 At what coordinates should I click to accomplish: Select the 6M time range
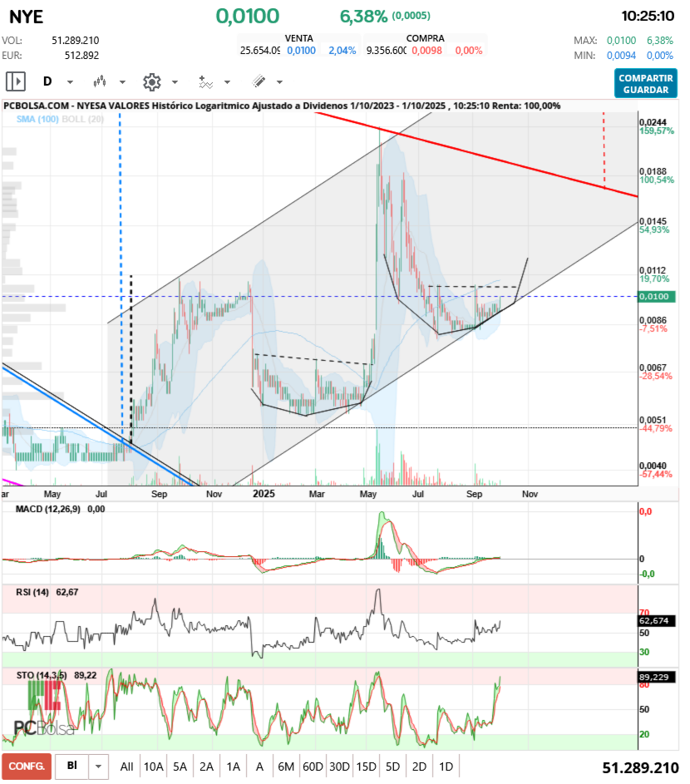click(x=285, y=767)
